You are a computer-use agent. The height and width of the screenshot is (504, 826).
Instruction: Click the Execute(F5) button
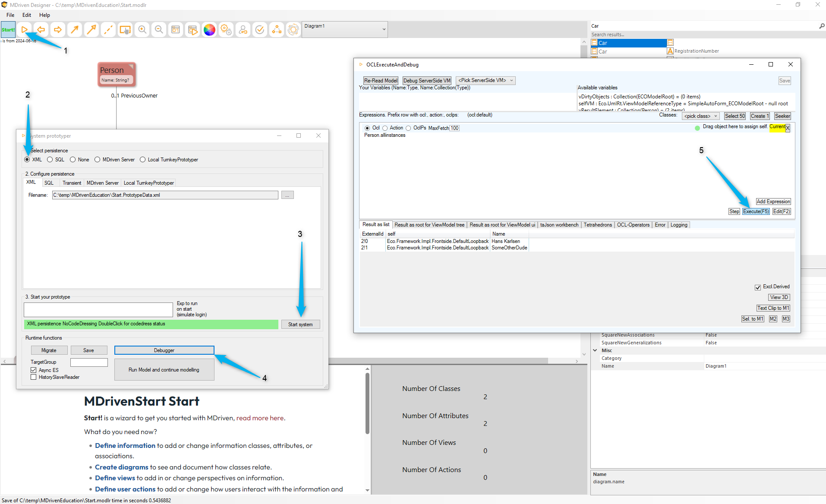(x=756, y=211)
